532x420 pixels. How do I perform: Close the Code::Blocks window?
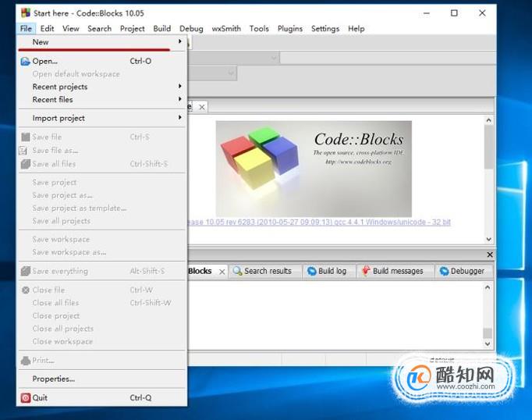tap(482, 13)
